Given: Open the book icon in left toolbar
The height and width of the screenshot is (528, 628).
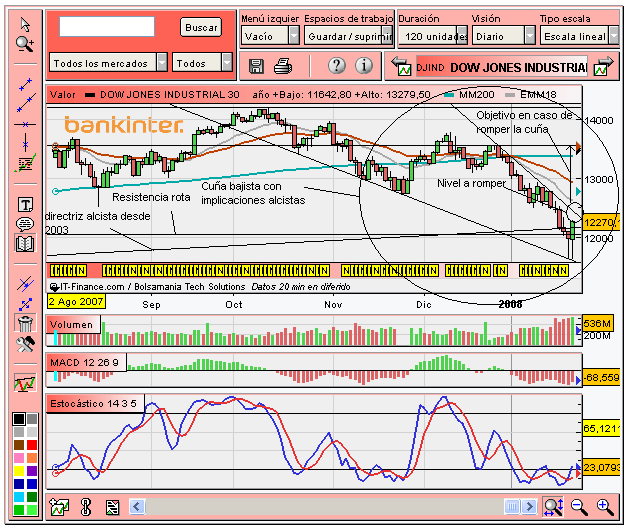Looking at the screenshot, I should [x=25, y=243].
